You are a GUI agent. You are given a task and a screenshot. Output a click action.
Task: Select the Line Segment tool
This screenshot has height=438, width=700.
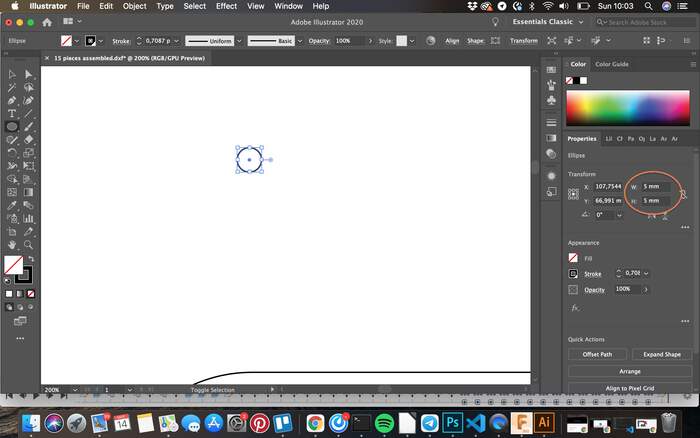click(29, 113)
